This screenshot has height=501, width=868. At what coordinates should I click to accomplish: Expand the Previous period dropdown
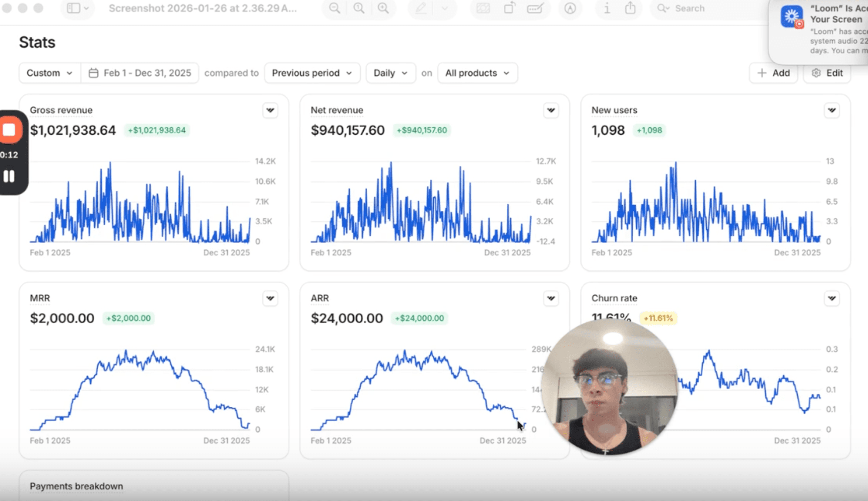point(312,73)
